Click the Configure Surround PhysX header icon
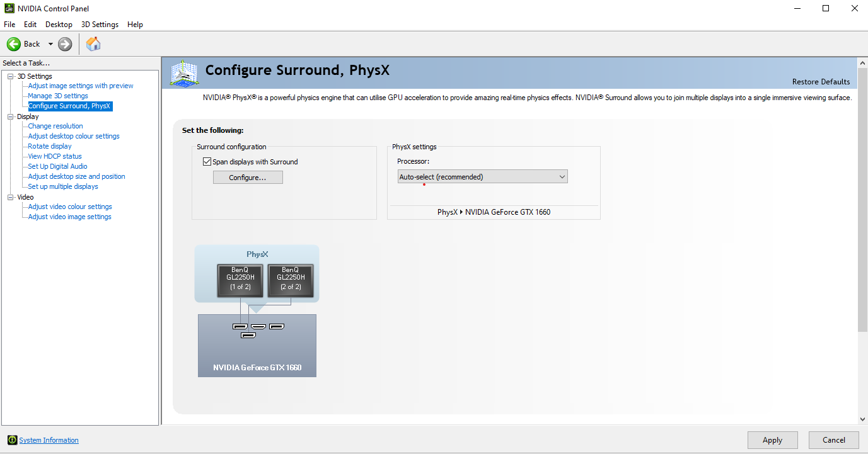The image size is (868, 454). (x=183, y=72)
